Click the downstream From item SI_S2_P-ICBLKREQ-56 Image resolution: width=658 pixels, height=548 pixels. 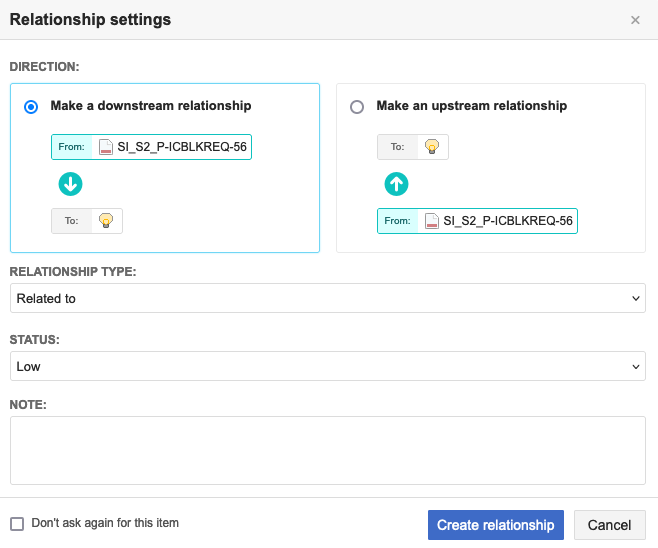tap(181, 147)
